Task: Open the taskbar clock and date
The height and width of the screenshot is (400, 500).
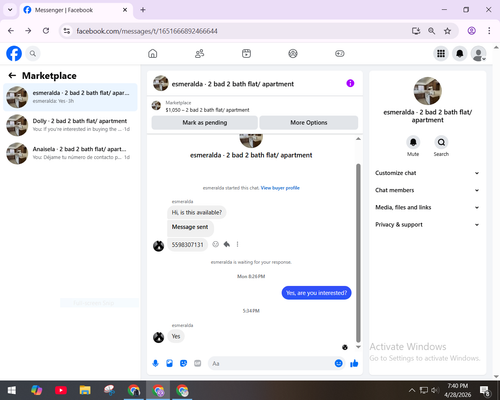Action: [457, 390]
